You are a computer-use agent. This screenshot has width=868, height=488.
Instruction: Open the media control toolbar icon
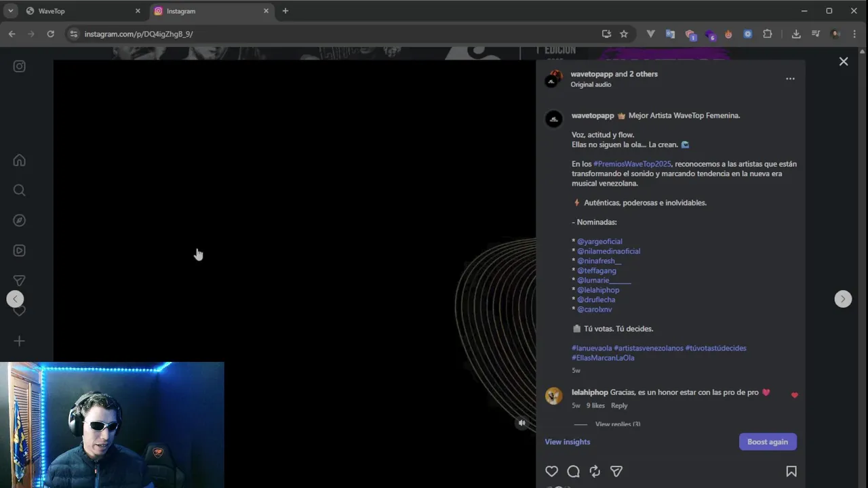click(816, 34)
